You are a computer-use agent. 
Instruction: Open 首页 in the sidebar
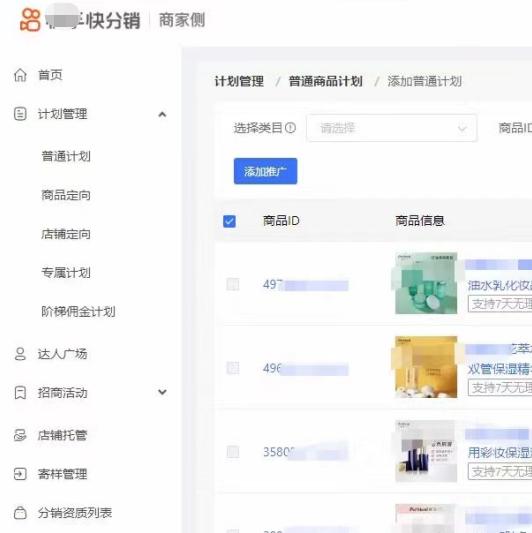(50, 75)
